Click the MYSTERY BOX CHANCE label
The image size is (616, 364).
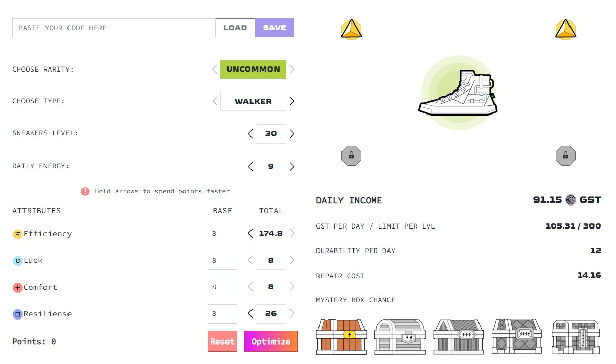tap(356, 300)
